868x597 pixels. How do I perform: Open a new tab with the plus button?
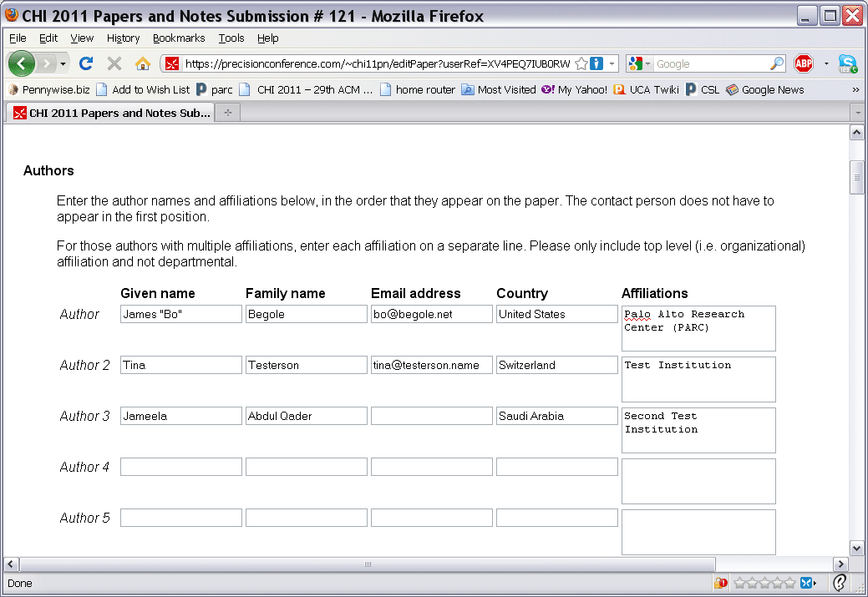(227, 113)
